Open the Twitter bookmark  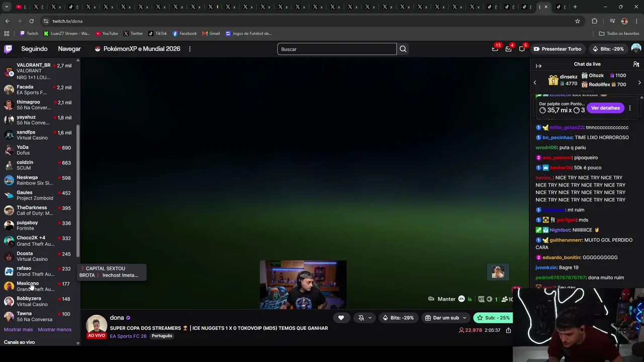133,34
